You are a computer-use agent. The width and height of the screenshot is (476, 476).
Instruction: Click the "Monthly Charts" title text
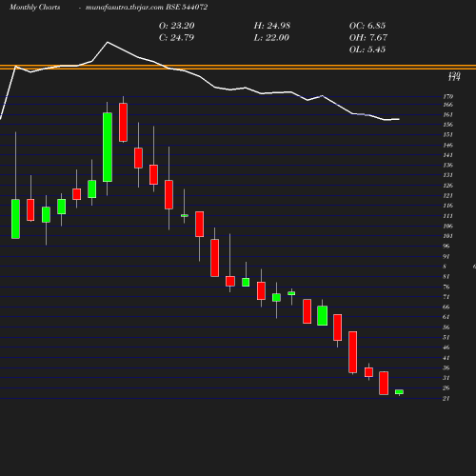tap(34, 7)
